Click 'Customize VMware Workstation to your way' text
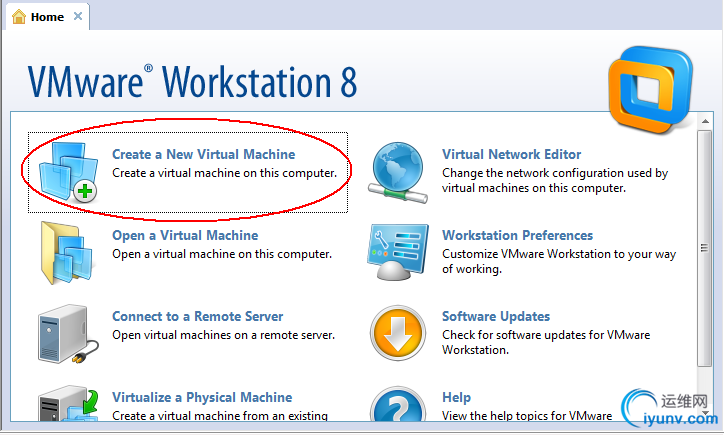 tap(559, 254)
